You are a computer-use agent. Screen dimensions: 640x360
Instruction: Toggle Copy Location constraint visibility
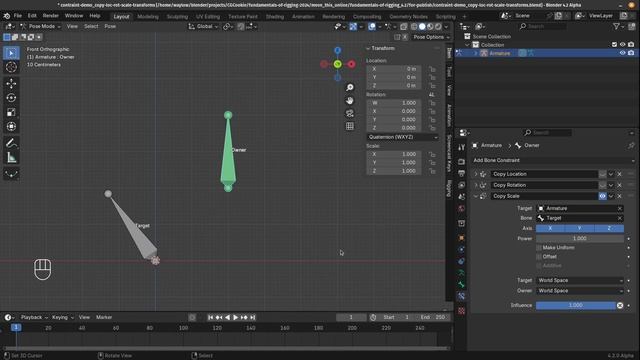coord(602,174)
